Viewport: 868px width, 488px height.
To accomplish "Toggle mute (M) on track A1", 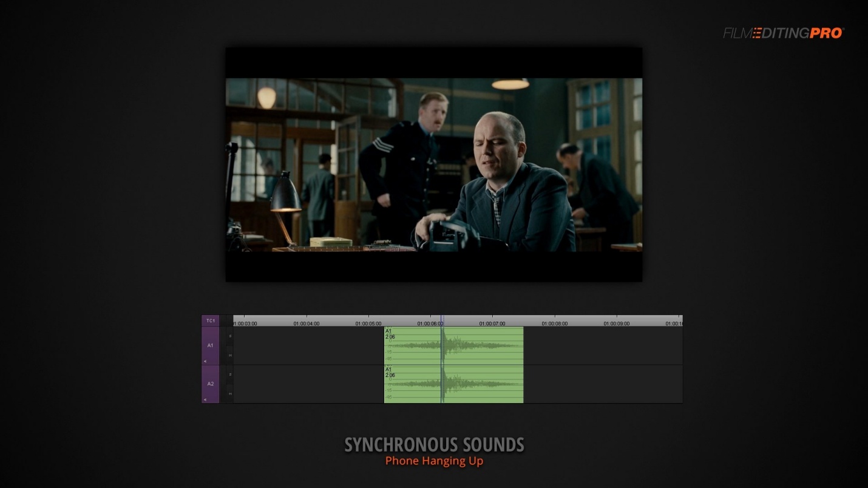I will coord(230,355).
